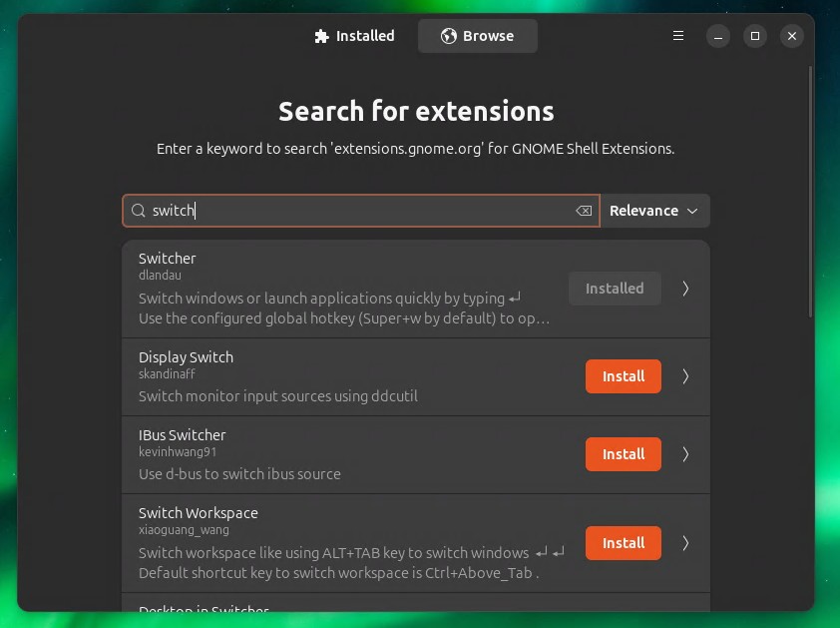Click 'Switch monitor input sources using ddcutil' description
This screenshot has width=840, height=628.
(278, 396)
